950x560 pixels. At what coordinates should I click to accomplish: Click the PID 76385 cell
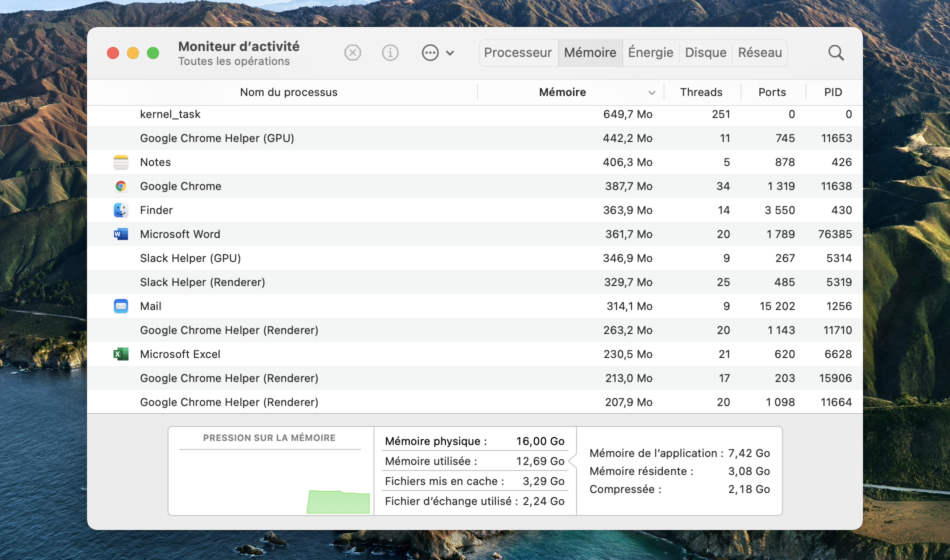(x=835, y=234)
